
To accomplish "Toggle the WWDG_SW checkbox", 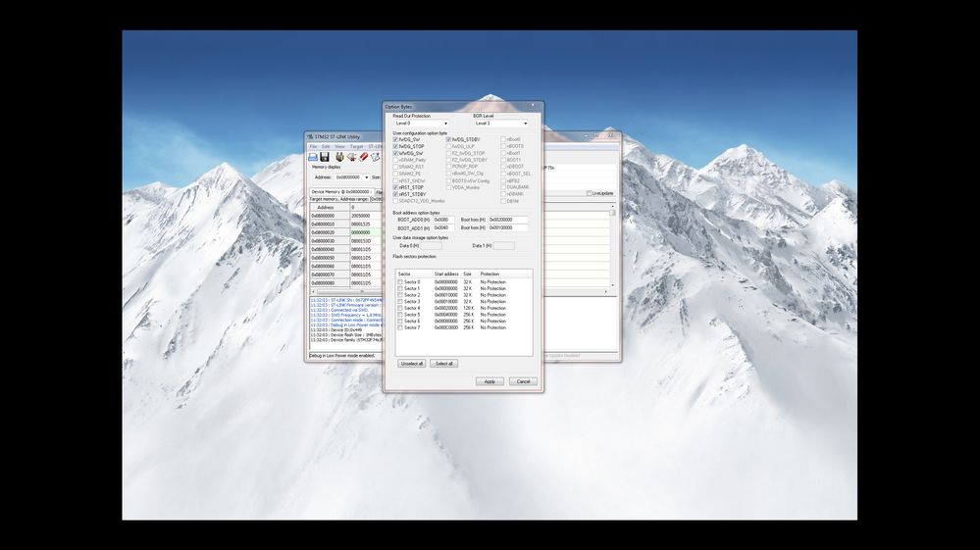I will pos(395,154).
